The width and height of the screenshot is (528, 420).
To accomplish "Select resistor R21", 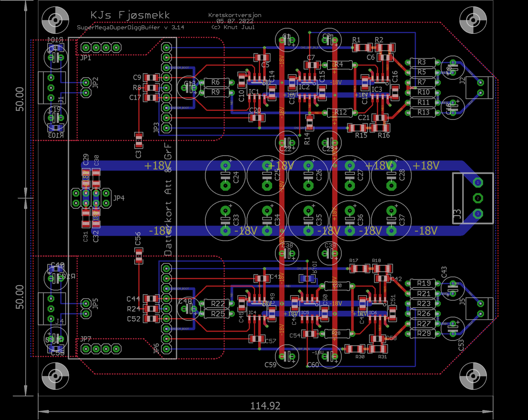I will pos(423,294).
